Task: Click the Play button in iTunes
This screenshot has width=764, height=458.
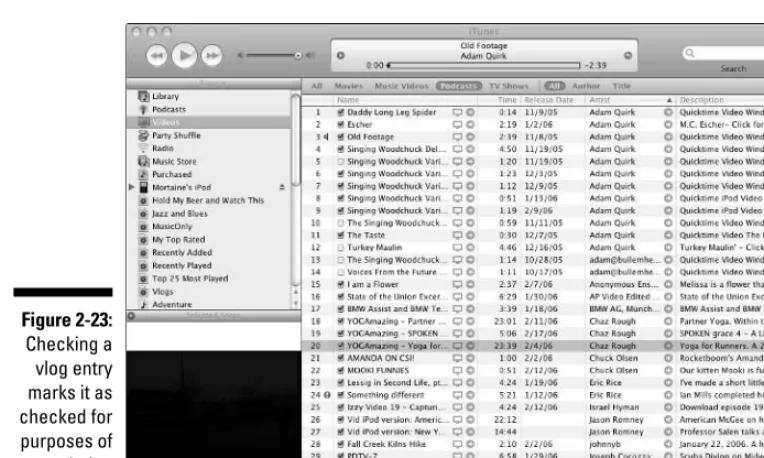Action: pyautogui.click(x=184, y=55)
